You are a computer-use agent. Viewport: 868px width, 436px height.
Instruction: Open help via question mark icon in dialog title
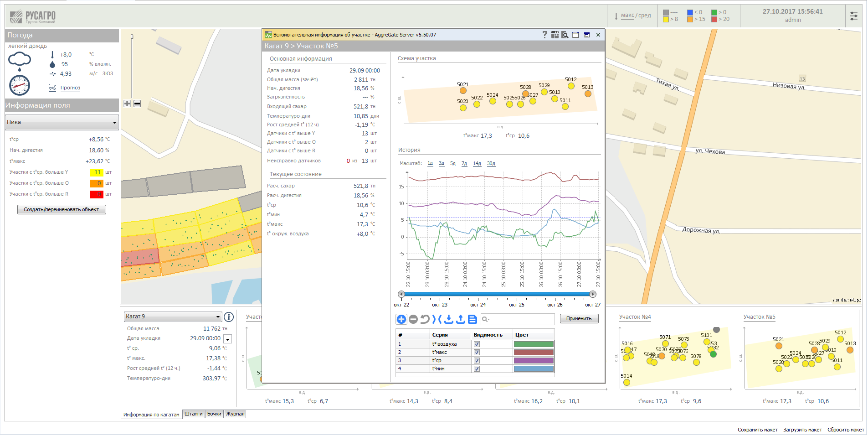(544, 35)
